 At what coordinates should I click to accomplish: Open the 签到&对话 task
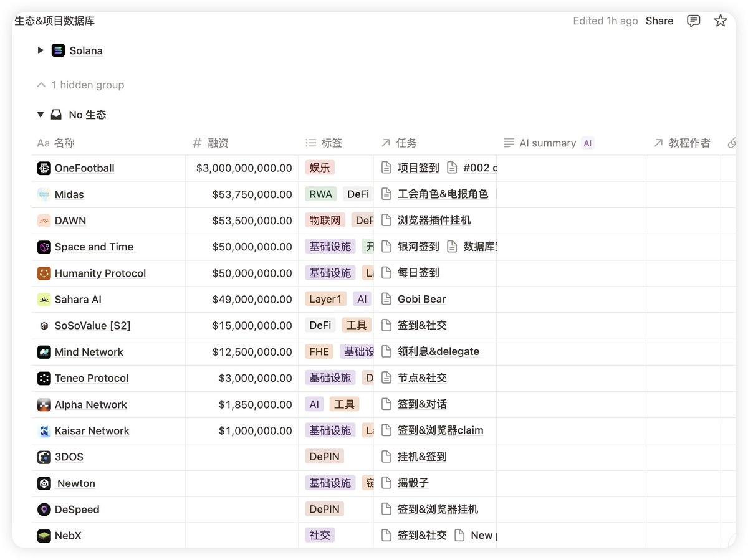point(422,404)
